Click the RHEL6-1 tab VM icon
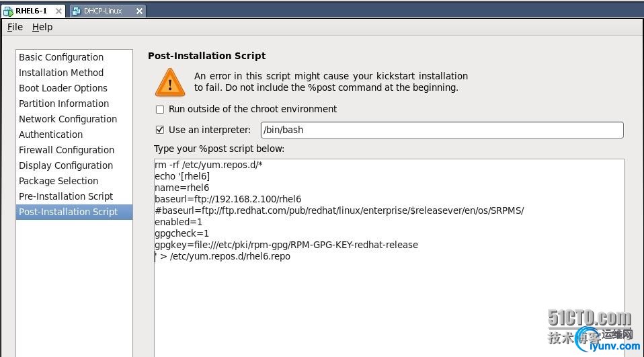This screenshot has width=644, height=357. pyautogui.click(x=8, y=11)
